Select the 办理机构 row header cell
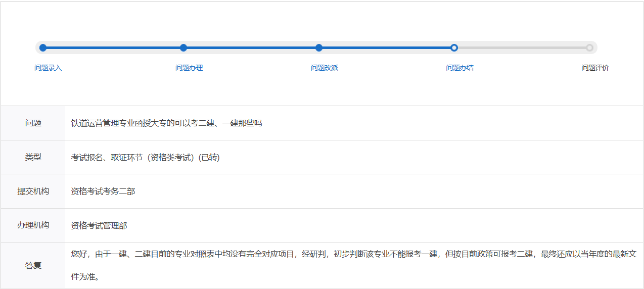The height and width of the screenshot is (289, 644). click(33, 225)
